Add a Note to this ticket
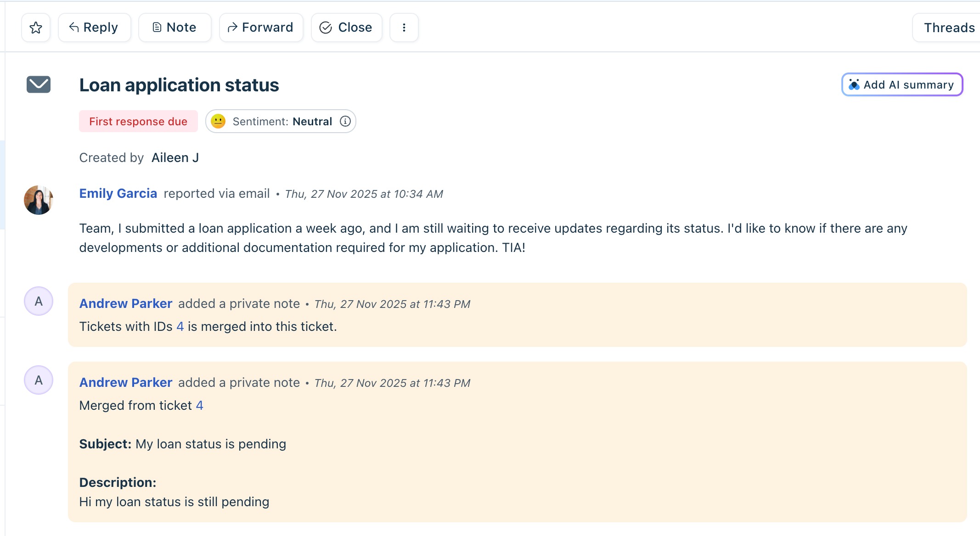 175,28
